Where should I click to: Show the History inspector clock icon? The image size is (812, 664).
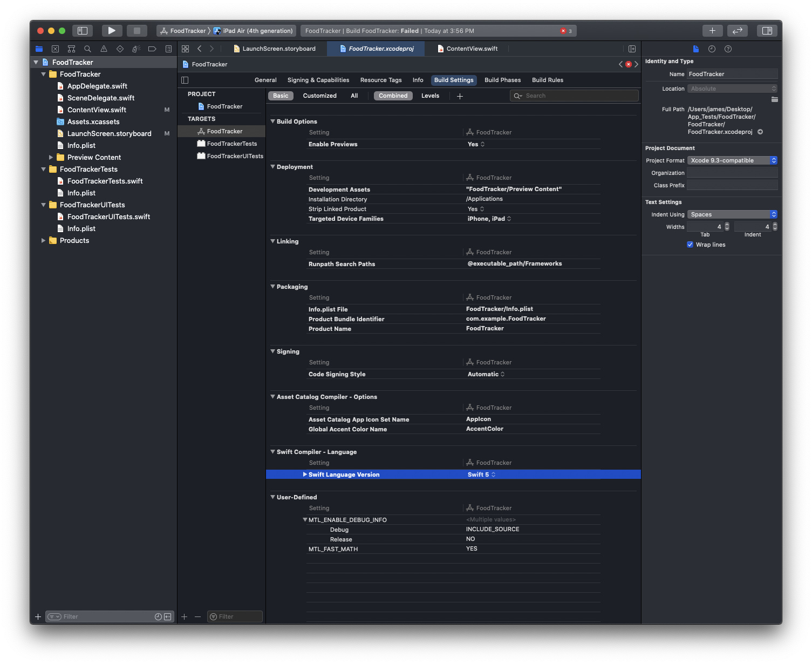coord(712,49)
